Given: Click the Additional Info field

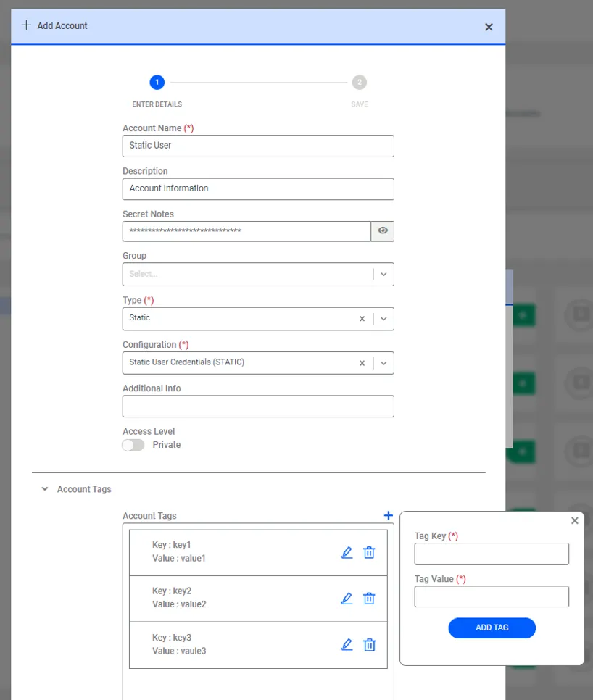Looking at the screenshot, I should point(258,407).
